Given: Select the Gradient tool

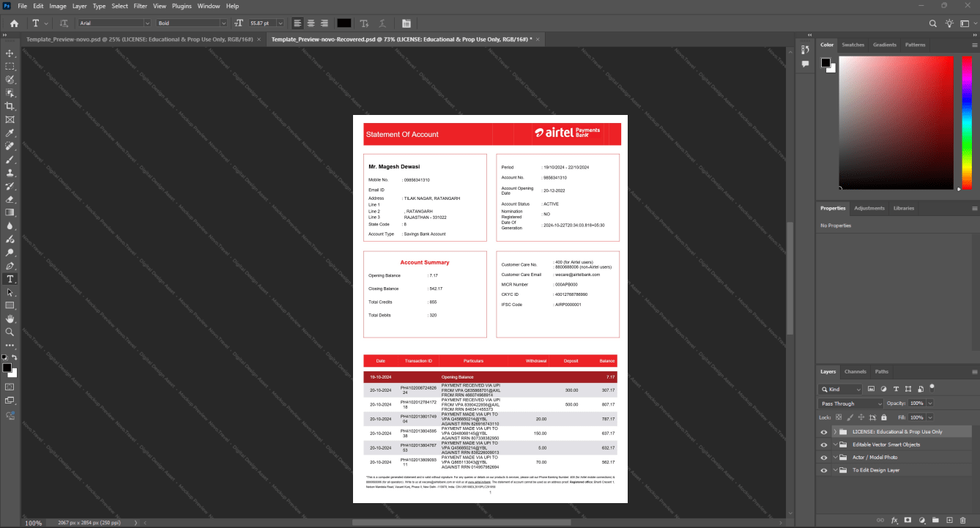Looking at the screenshot, I should coord(10,212).
